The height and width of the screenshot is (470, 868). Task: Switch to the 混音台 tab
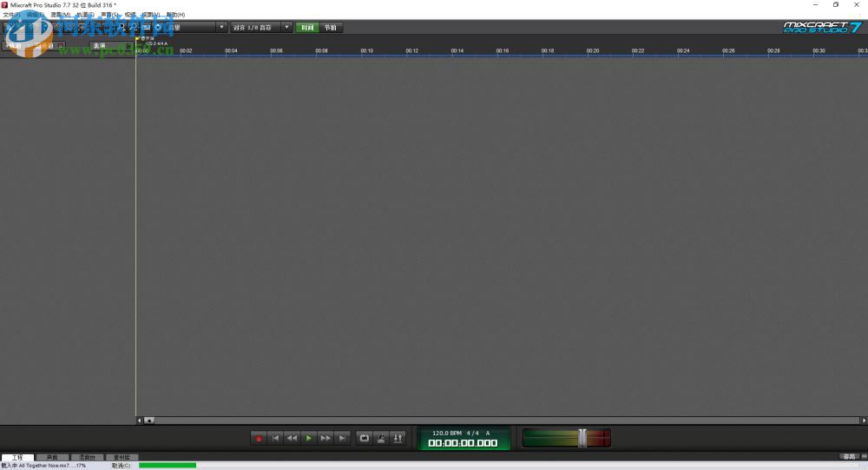(88, 457)
